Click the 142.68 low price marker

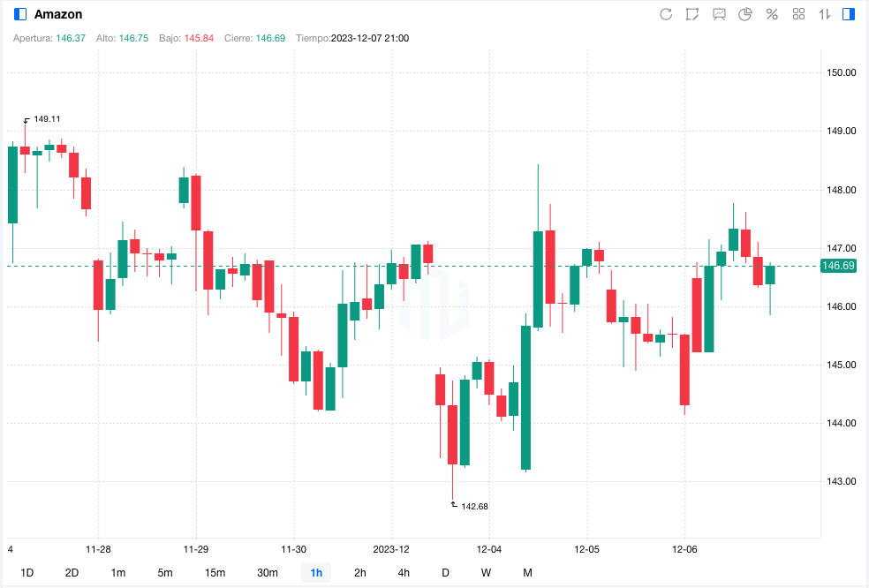tap(474, 506)
